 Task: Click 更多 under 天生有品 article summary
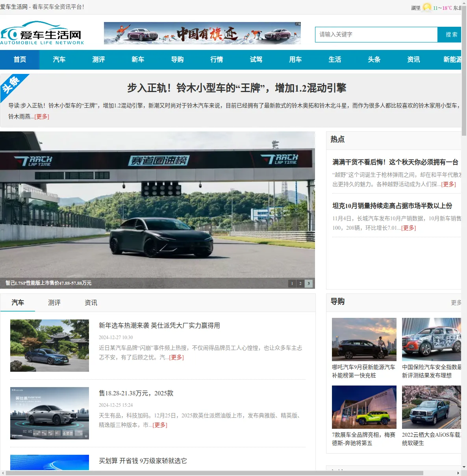tap(160, 425)
